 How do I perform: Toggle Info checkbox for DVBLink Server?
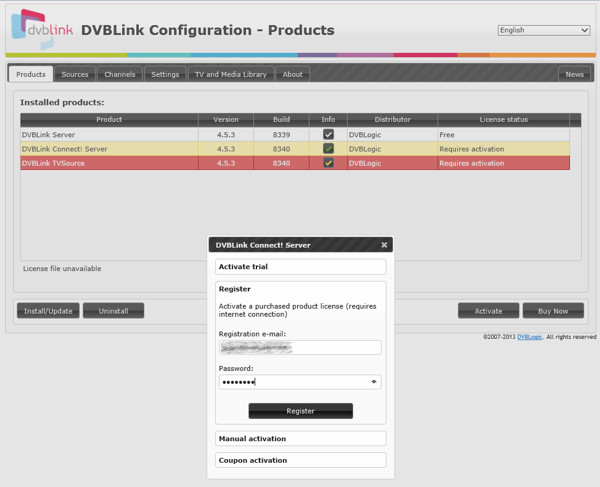(x=328, y=134)
